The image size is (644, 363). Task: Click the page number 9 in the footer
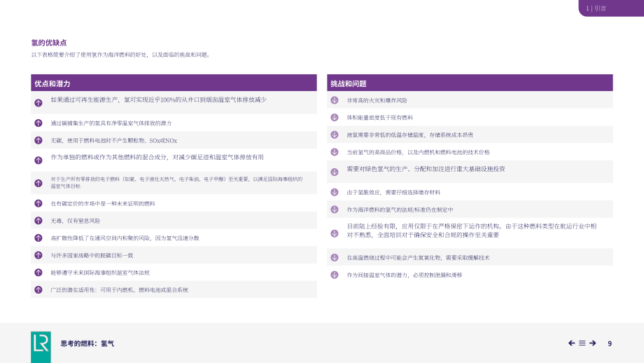pos(610,343)
